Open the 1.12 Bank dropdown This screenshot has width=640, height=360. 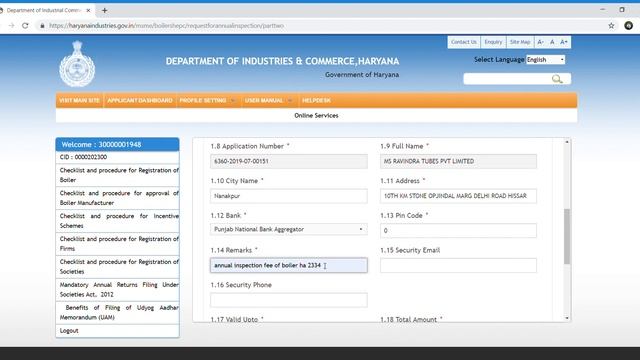pyautogui.click(x=289, y=229)
